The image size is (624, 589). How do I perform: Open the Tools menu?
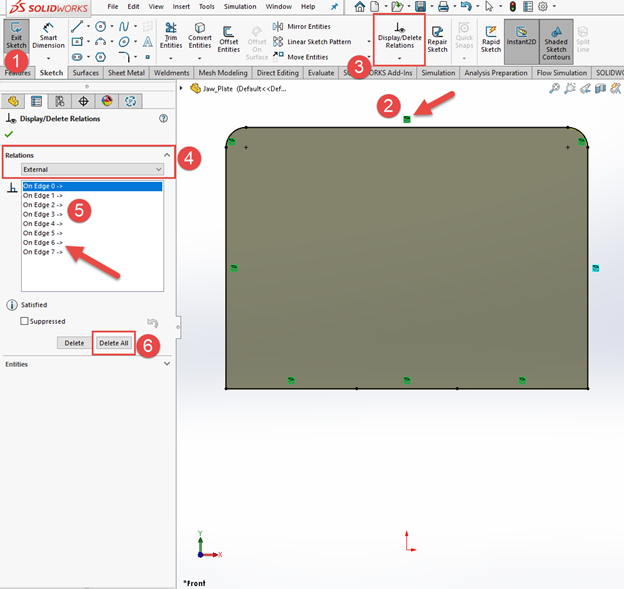pyautogui.click(x=207, y=6)
